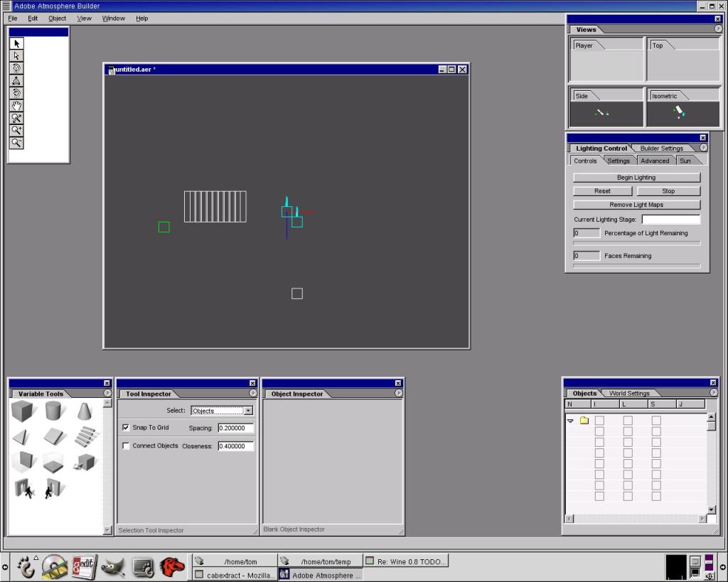Open the GNOME foot main menu
This screenshot has width=728, height=582.
point(26,566)
